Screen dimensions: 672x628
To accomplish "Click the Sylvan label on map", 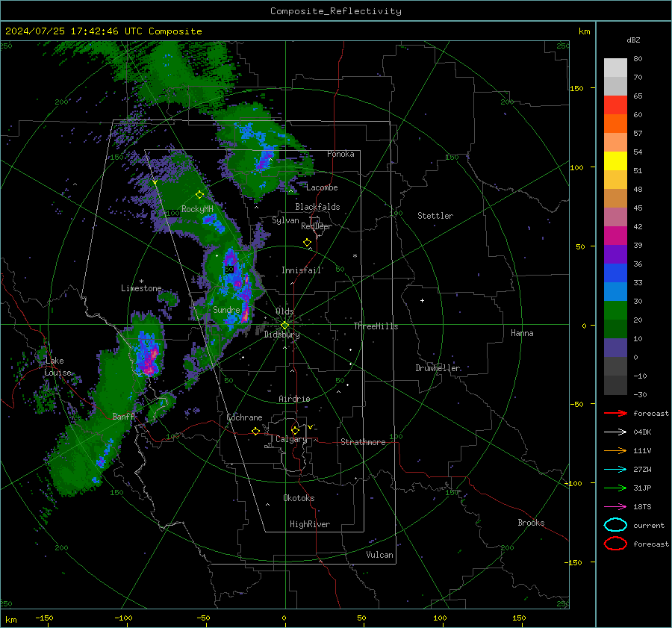I will 285,220.
